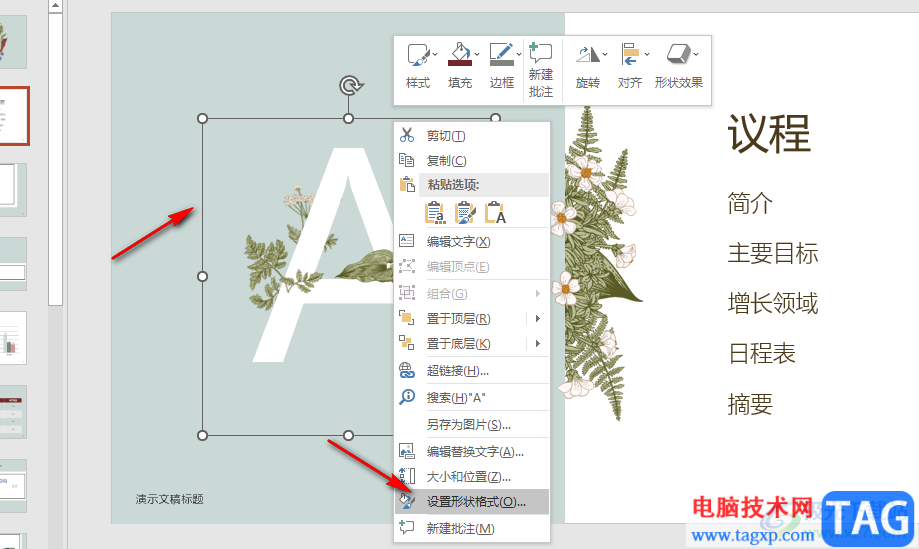Screen dimensions: 919x549
Task: Click the 边框 outline pen icon
Action: [x=502, y=54]
